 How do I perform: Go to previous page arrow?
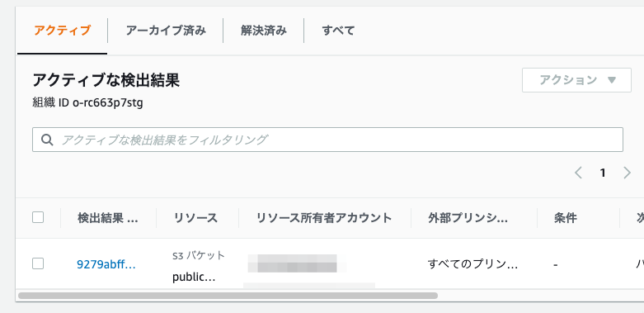[x=578, y=173]
